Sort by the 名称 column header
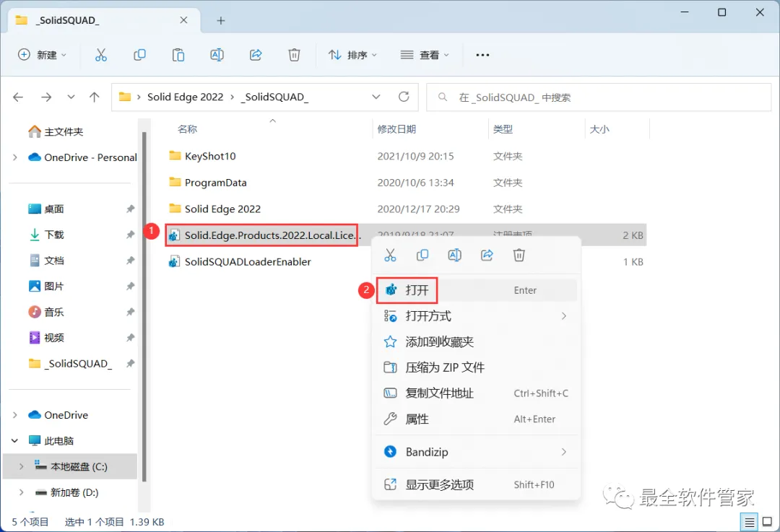780x532 pixels. (x=188, y=129)
